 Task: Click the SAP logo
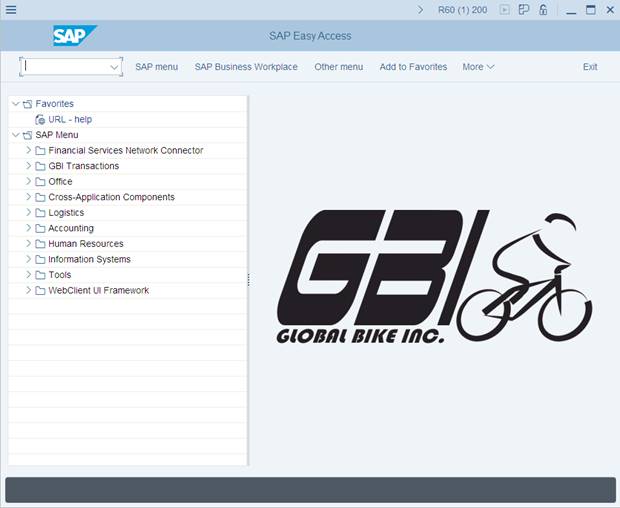74,36
